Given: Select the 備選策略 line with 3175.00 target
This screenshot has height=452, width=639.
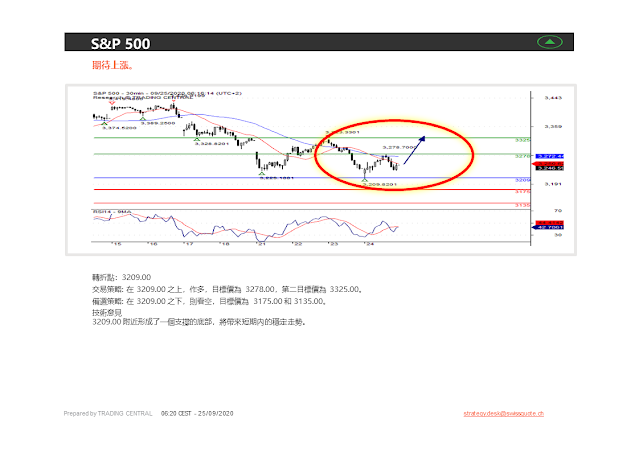Looking at the screenshot, I should coord(209,302).
